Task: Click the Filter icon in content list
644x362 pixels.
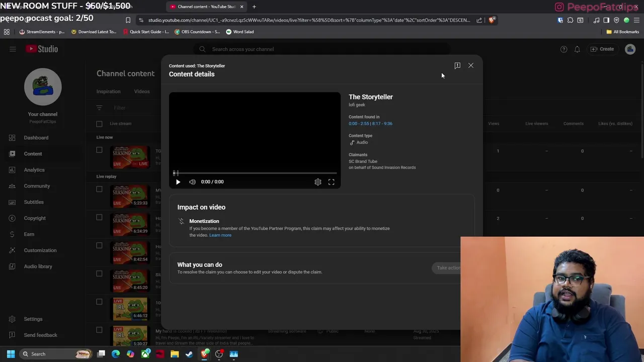Action: point(99,108)
